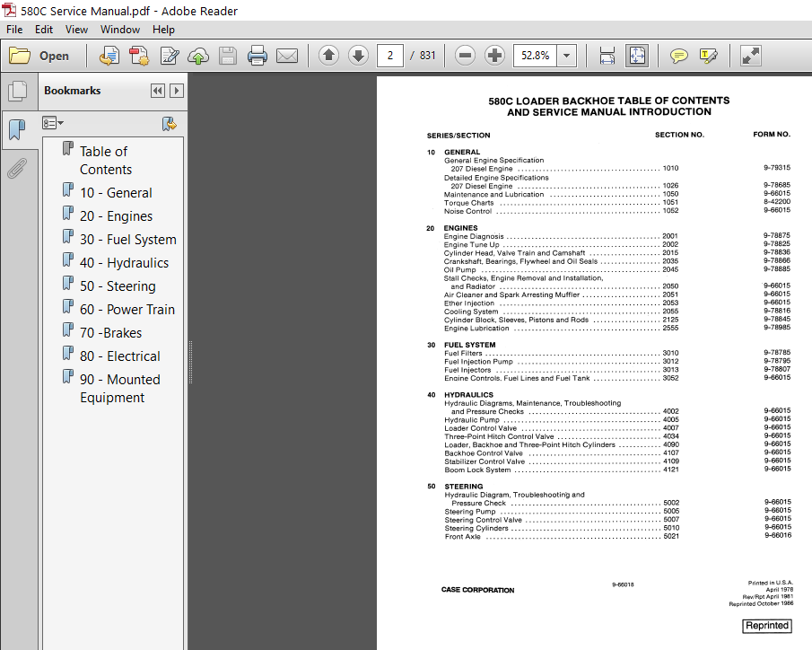Click the fit one full page icon
Viewport: 812px width, 650px height.
(637, 56)
